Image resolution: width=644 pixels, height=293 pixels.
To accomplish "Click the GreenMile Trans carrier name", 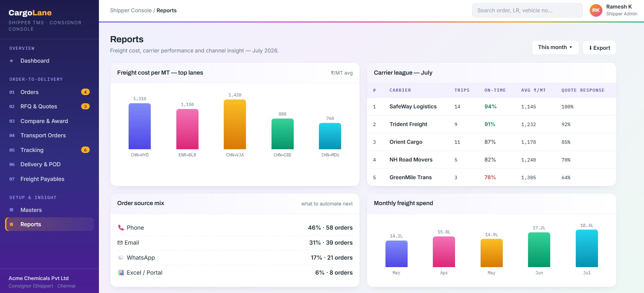I will click(x=411, y=178).
